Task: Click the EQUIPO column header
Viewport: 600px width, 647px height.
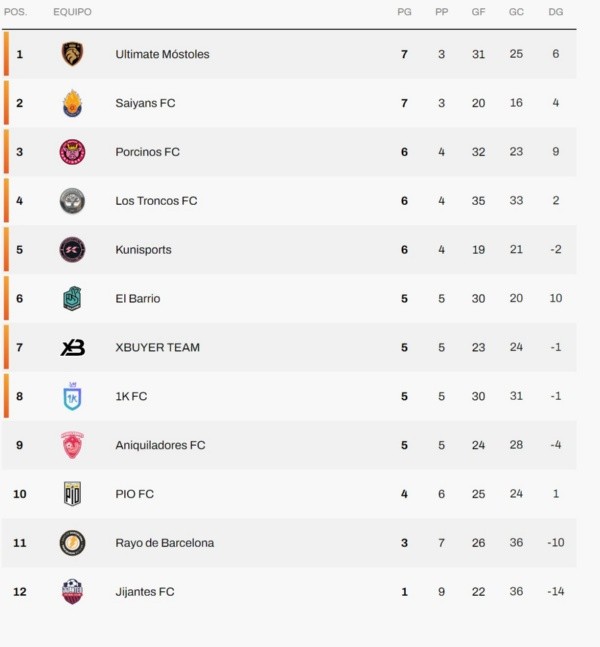Action: [x=72, y=12]
